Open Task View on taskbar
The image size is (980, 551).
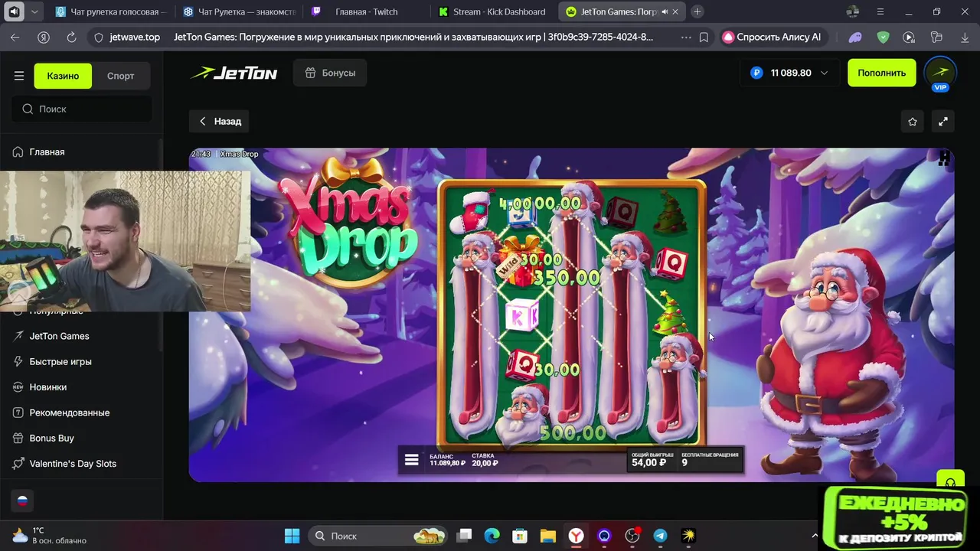click(x=465, y=536)
